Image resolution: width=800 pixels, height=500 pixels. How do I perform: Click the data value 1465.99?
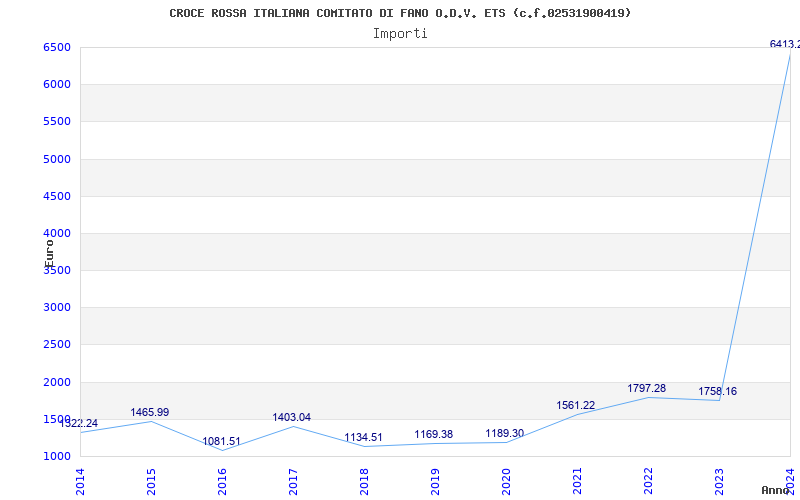pyautogui.click(x=149, y=412)
